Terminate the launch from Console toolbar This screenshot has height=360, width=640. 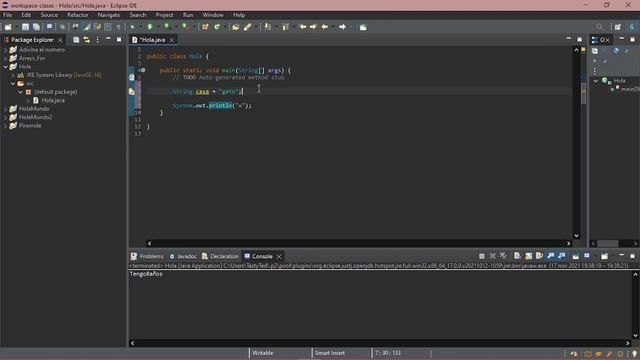[482, 256]
